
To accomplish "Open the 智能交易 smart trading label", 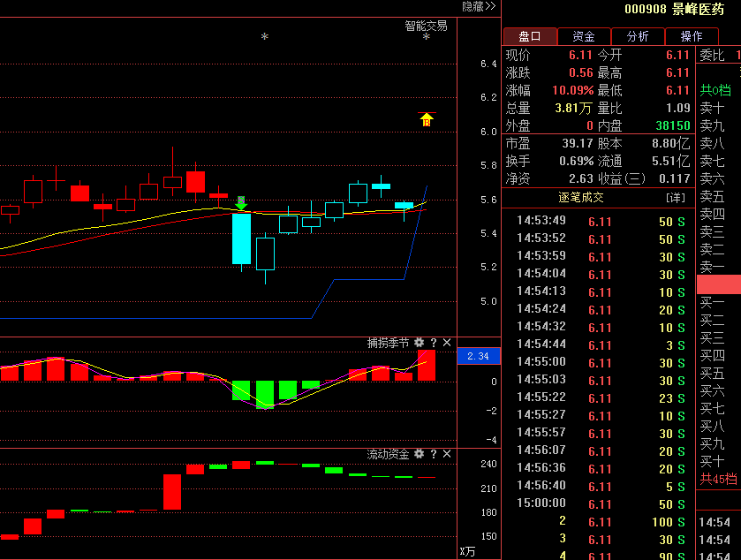I will pyautogui.click(x=426, y=26).
